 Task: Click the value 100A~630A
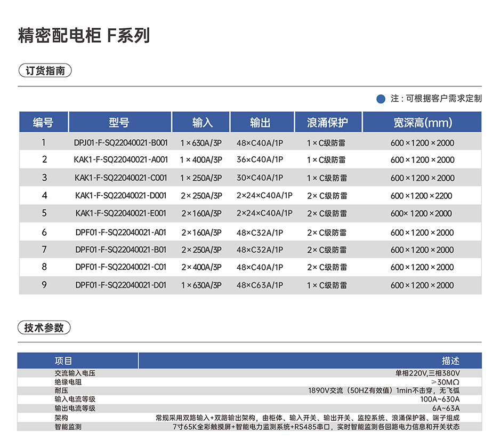(440, 399)
